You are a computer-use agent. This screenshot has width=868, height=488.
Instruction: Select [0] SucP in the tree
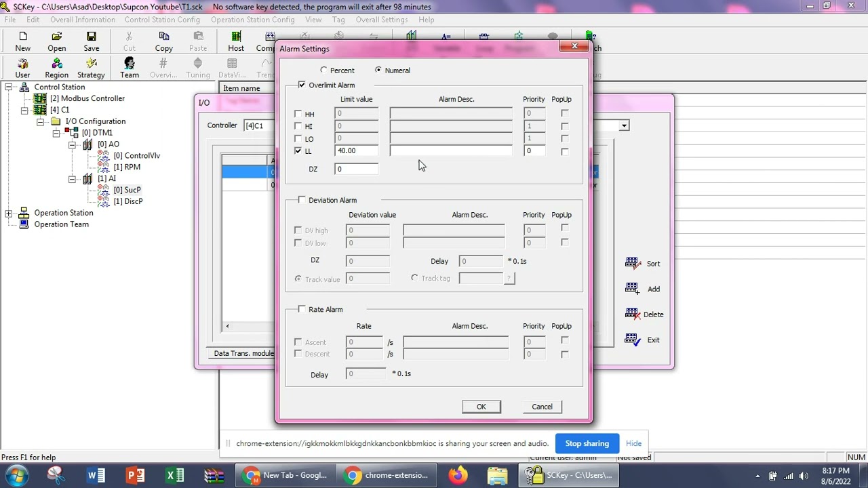[x=127, y=190]
